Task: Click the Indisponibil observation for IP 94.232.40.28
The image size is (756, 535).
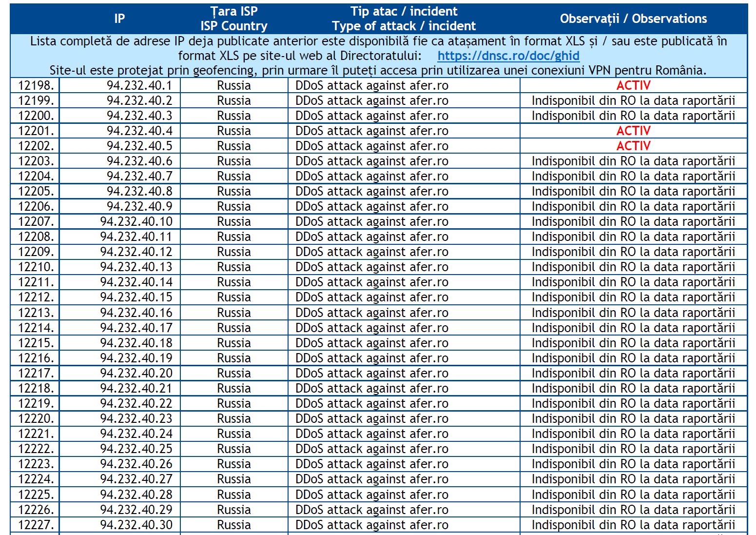Action: pos(633,495)
